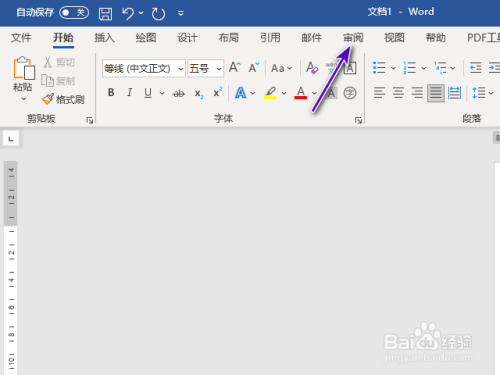The height and width of the screenshot is (375, 500).
Task: Click Clear All Formatting icon
Action: [x=312, y=68]
